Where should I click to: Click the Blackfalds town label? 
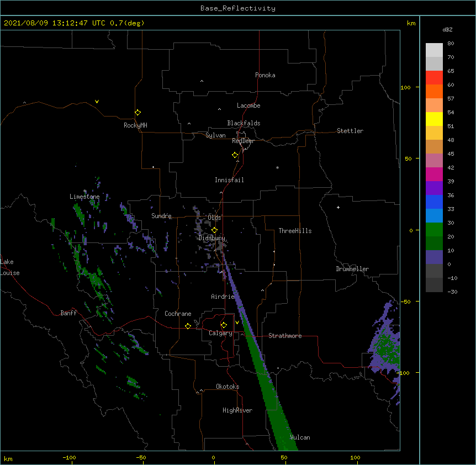(x=244, y=123)
